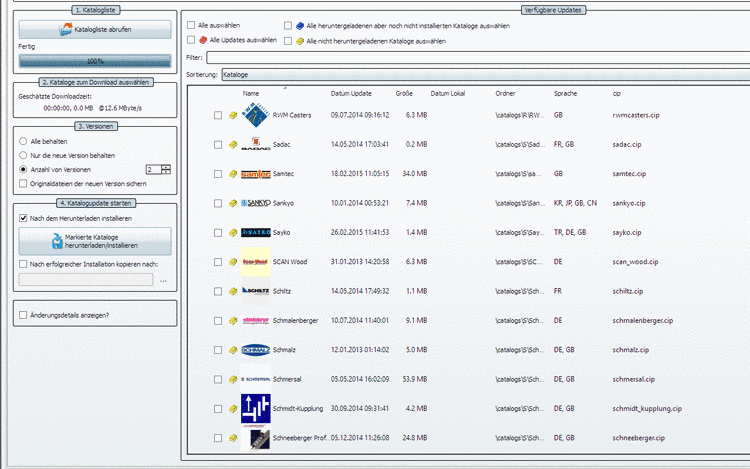Click the Schmidt-Kupplung logo icon
This screenshot has width=750, height=469.
tap(255, 409)
